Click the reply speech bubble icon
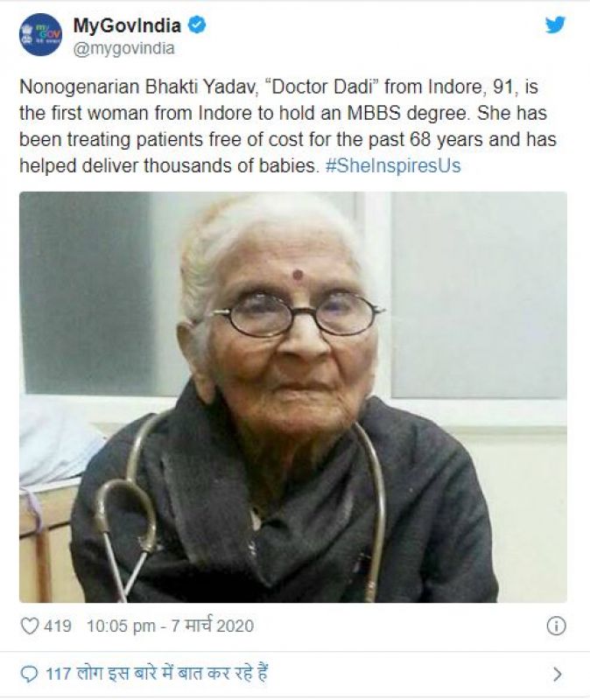The width and height of the screenshot is (590, 700). click(30, 674)
